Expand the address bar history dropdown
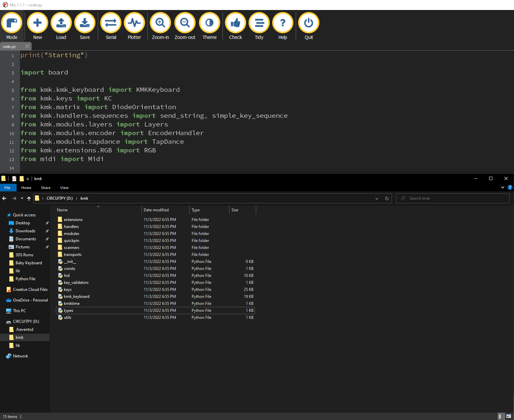The image size is (514, 420). tap(377, 198)
